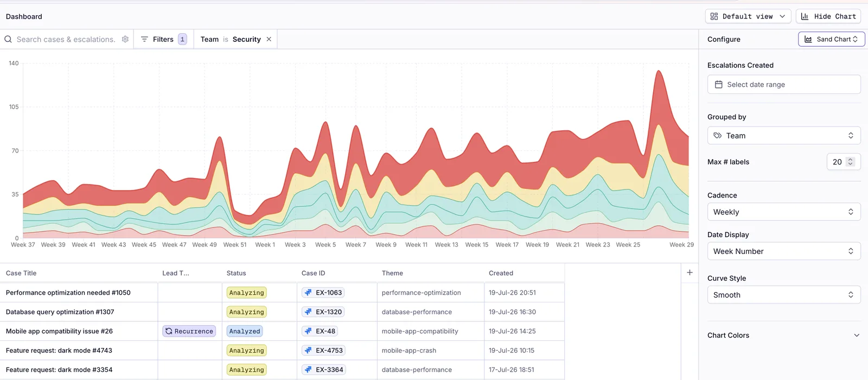The width and height of the screenshot is (868, 380).
Task: Expand the Chart Colors section
Action: tap(784, 335)
